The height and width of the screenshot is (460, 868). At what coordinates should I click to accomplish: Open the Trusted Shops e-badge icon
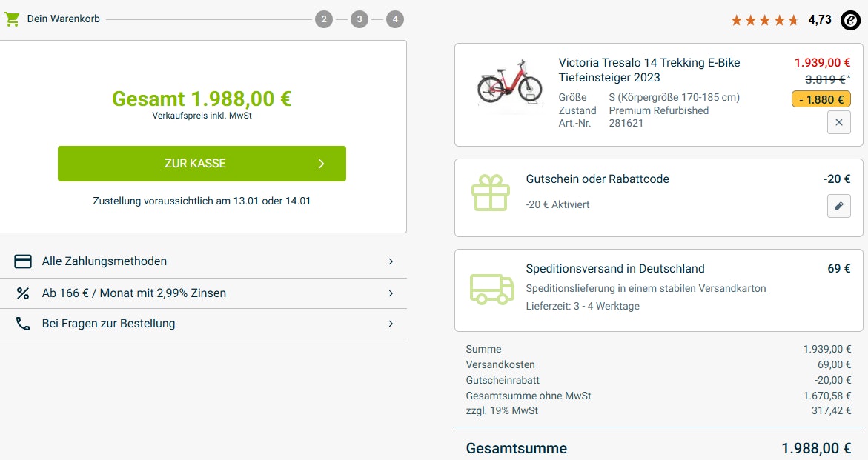click(x=850, y=20)
